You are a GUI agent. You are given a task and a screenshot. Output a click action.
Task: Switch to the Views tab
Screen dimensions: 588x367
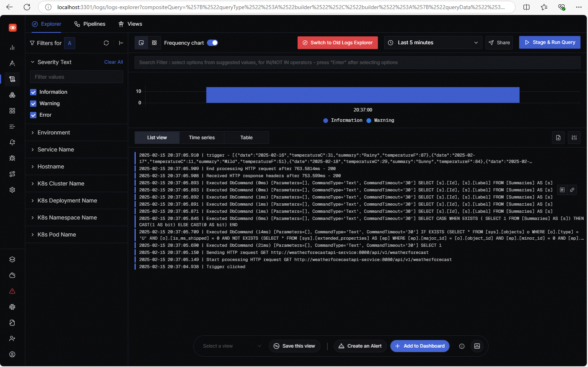tap(130, 24)
